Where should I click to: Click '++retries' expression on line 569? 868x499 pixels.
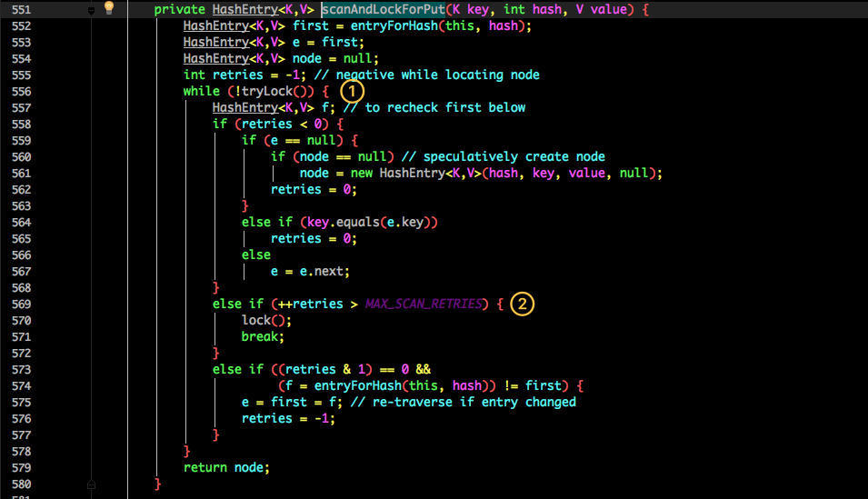[311, 304]
